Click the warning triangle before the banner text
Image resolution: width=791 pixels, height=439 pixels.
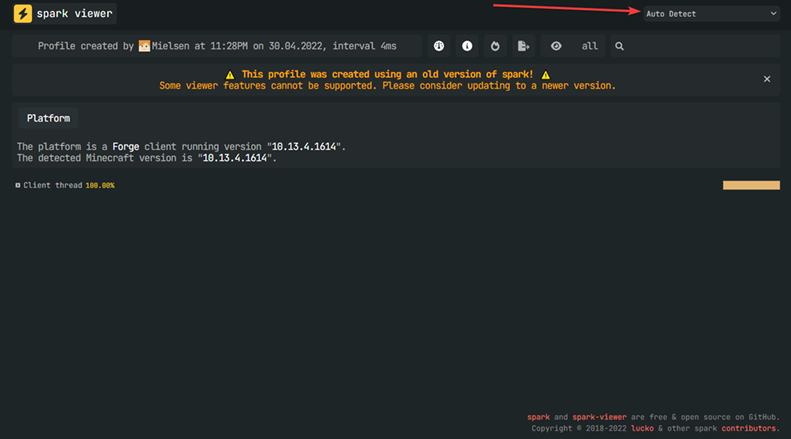pos(230,75)
